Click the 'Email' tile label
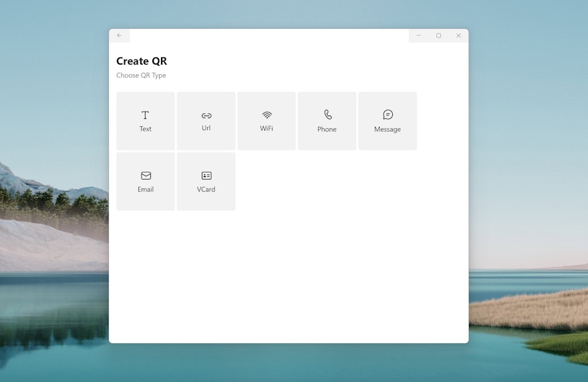Screen dimensions: 588x382 click(146, 190)
